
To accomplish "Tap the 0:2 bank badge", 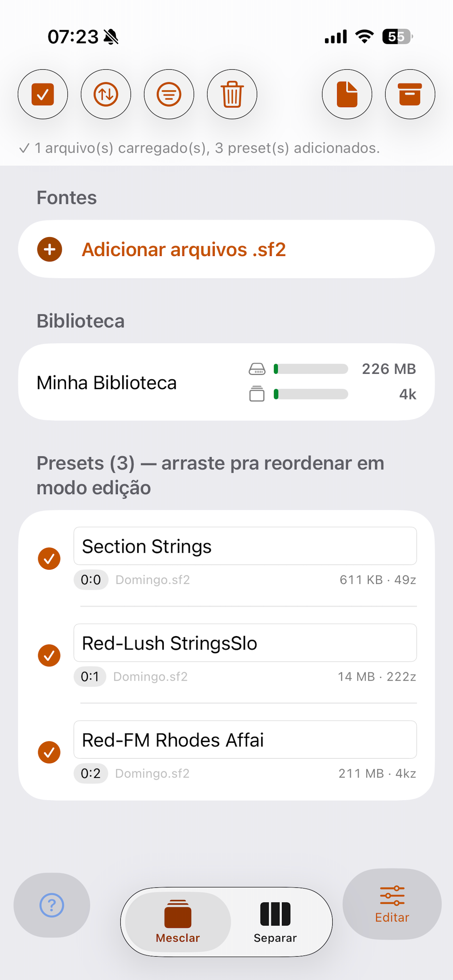I will point(91,773).
